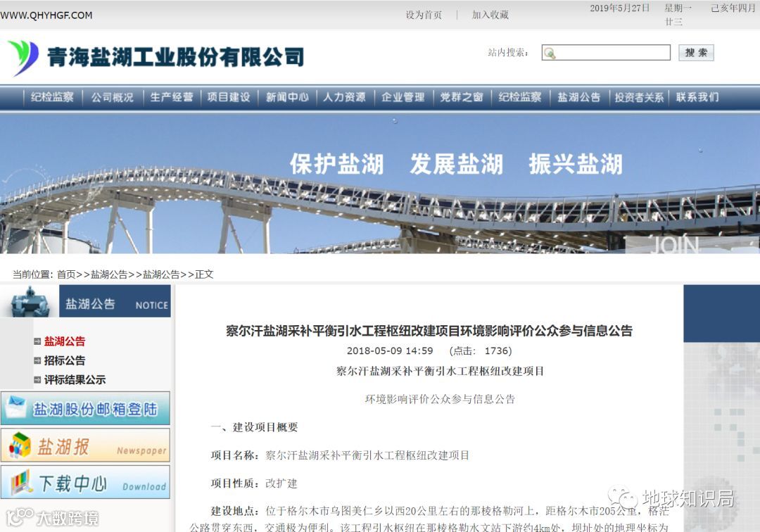760x532 pixels.
Task: Click 项目名称 line
Action: [340, 455]
